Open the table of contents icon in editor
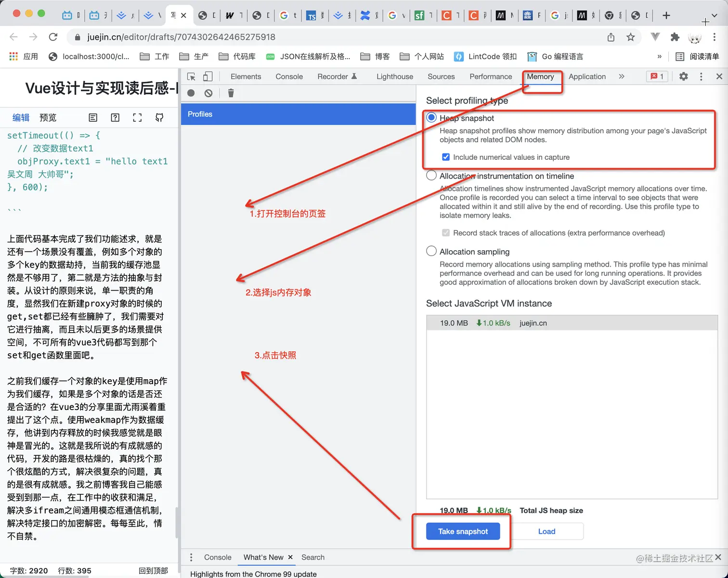728x578 pixels. coord(93,117)
